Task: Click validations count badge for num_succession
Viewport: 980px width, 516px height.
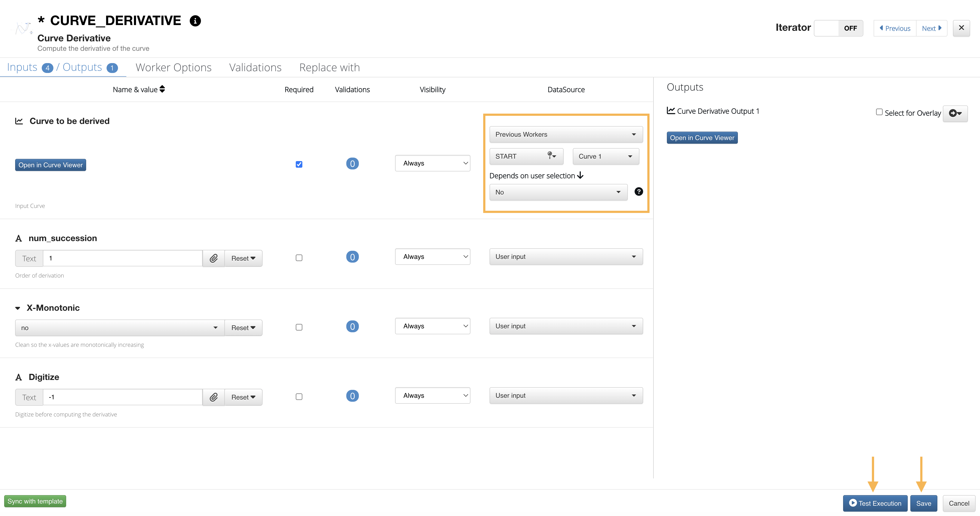Action: coord(352,257)
